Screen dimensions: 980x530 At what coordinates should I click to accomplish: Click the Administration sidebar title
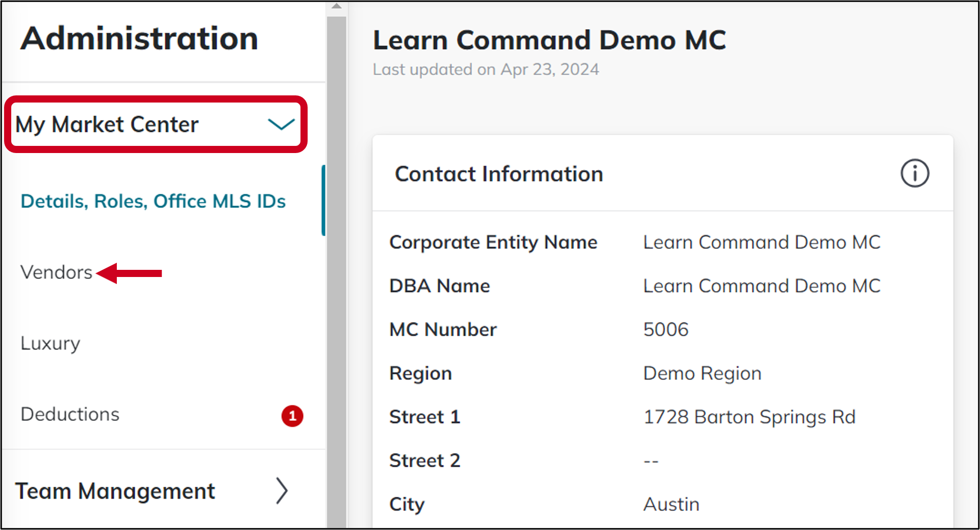139,38
